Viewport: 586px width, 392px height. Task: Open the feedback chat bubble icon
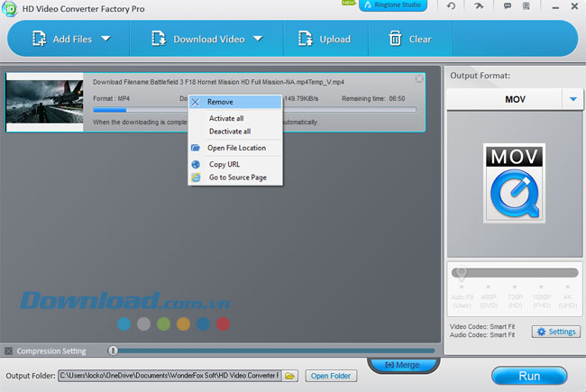click(508, 6)
